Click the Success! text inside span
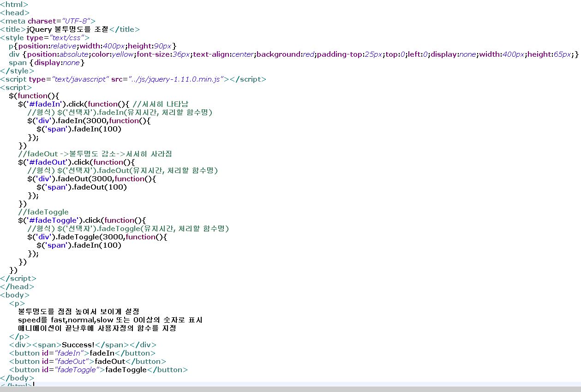 coord(78,344)
